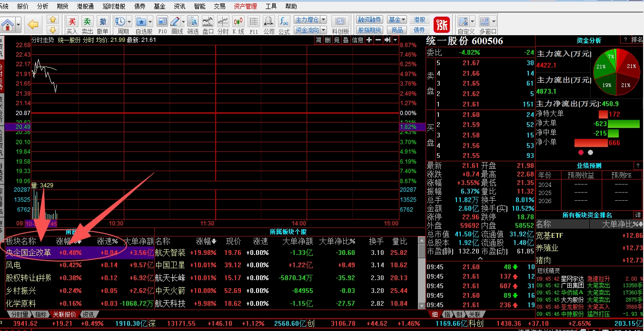Screen dimensions: 644x331
Task: Toggle the 叠 overlay button
Action: click(x=346, y=40)
